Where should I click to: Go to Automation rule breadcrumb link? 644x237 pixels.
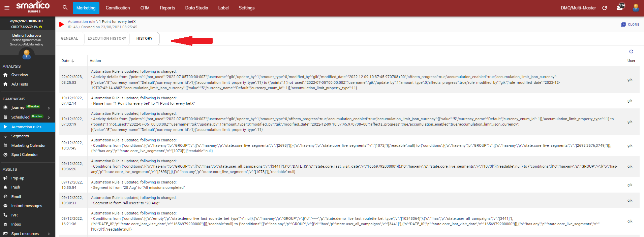pyautogui.click(x=82, y=22)
